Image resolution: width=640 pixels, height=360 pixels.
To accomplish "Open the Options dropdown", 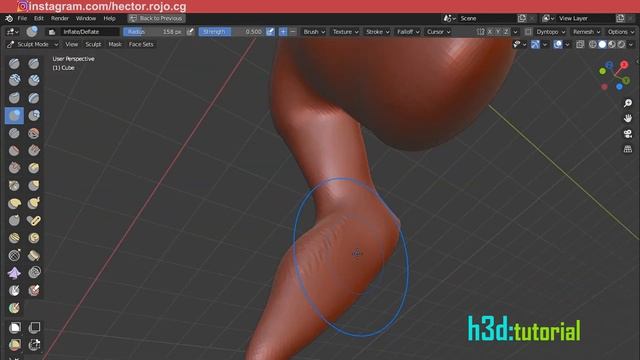I will click(x=620, y=31).
